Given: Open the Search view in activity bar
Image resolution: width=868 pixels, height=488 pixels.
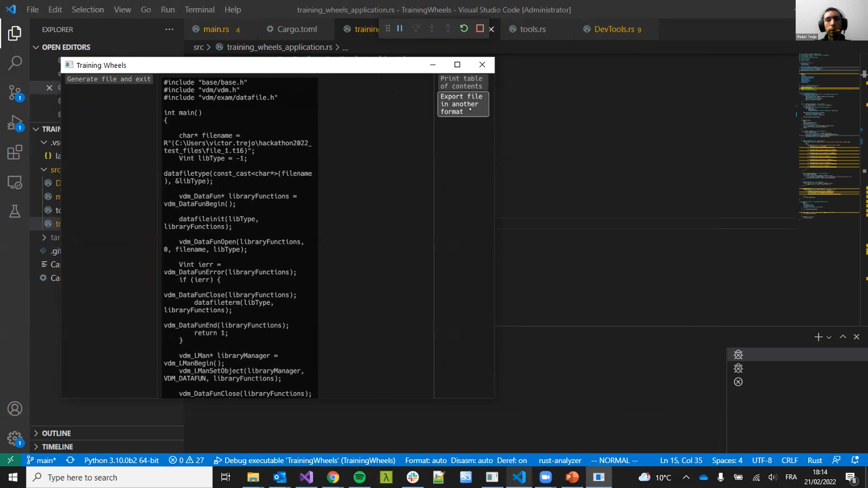Looking at the screenshot, I should [15, 63].
